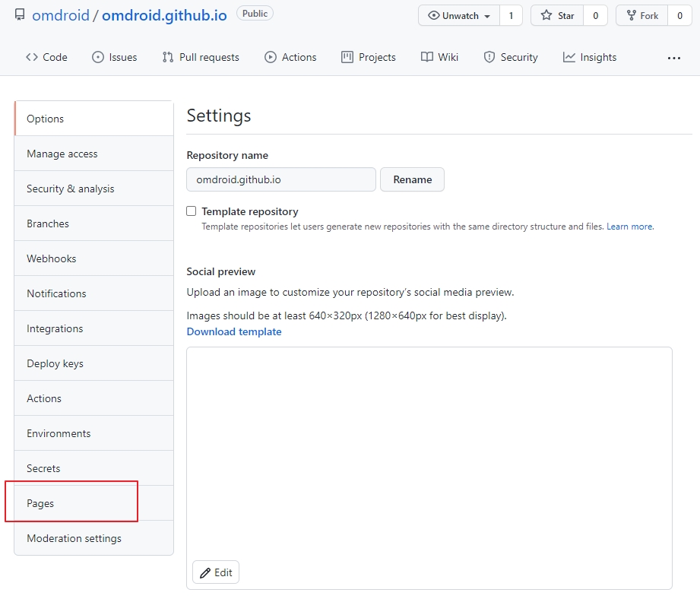Click the Projects tab board icon
The image size is (700, 599).
tap(347, 57)
